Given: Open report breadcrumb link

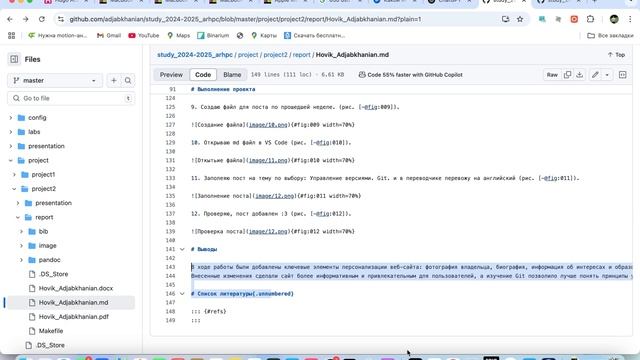Looking at the screenshot, I should [301, 55].
